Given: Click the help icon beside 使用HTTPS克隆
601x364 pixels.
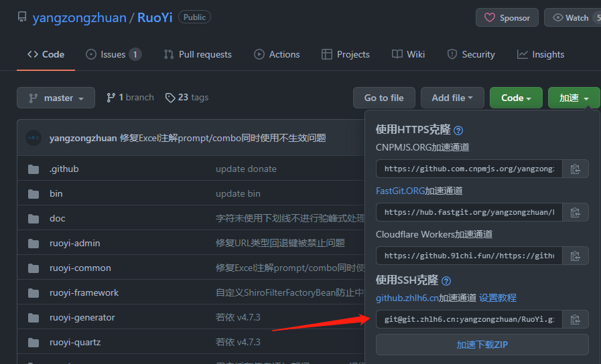Looking at the screenshot, I should click(x=458, y=130).
